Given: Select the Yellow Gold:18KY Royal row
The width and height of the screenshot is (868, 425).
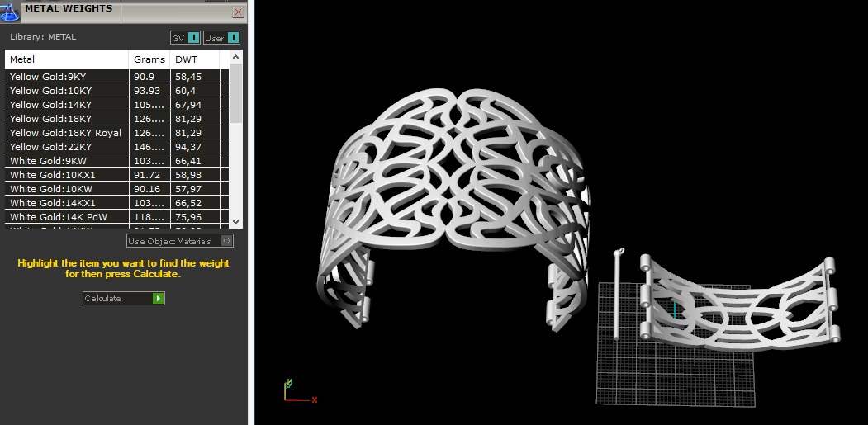Looking at the screenshot, I should coord(116,133).
